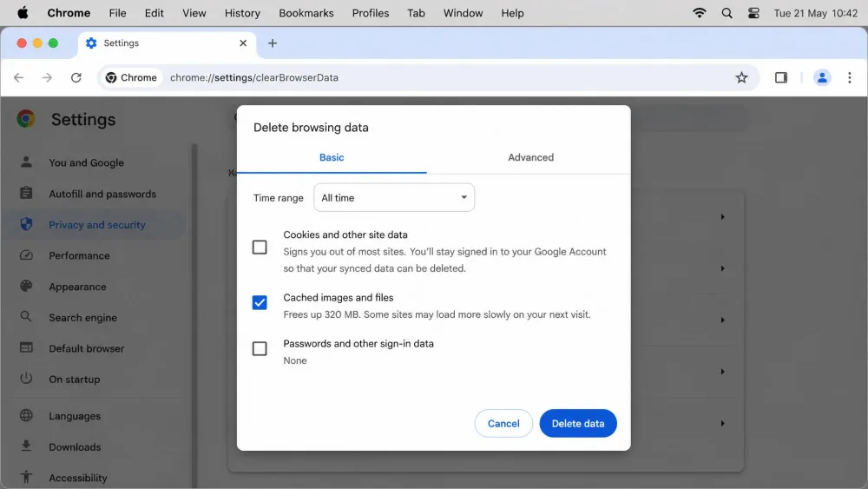Screen dimensions: 868x489
Task: Click the Search engine magnifier icon
Action: coord(26,317)
